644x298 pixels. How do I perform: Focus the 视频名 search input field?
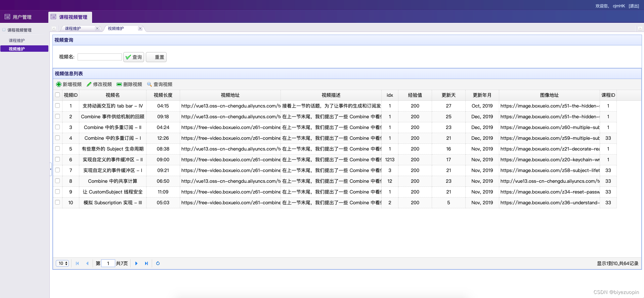coord(100,57)
